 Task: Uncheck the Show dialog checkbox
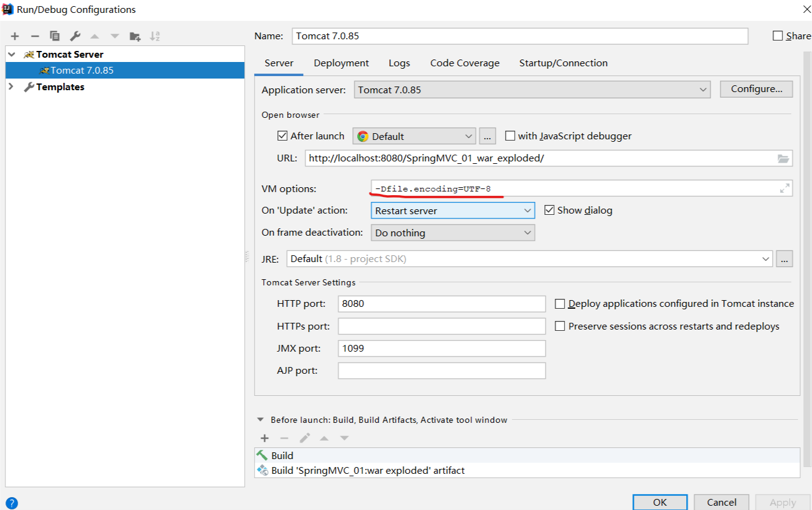pos(549,210)
